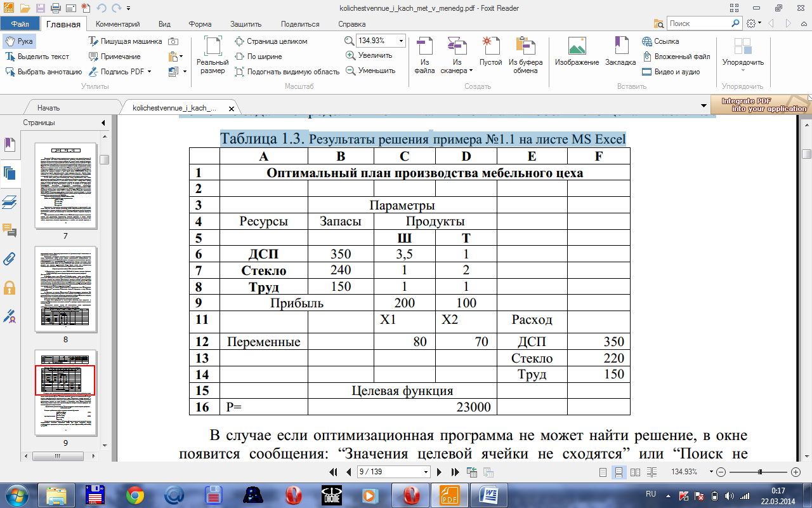Click the zoom-out minus beside slider
The height and width of the screenshot is (508, 812).
point(721,472)
